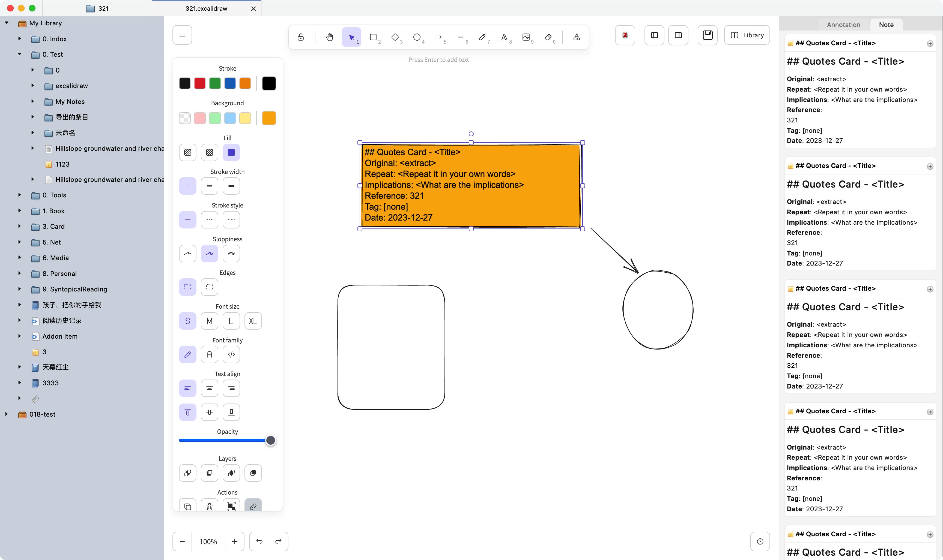Choose dashed stroke style
This screenshot has width=943, height=560.
[x=210, y=220]
